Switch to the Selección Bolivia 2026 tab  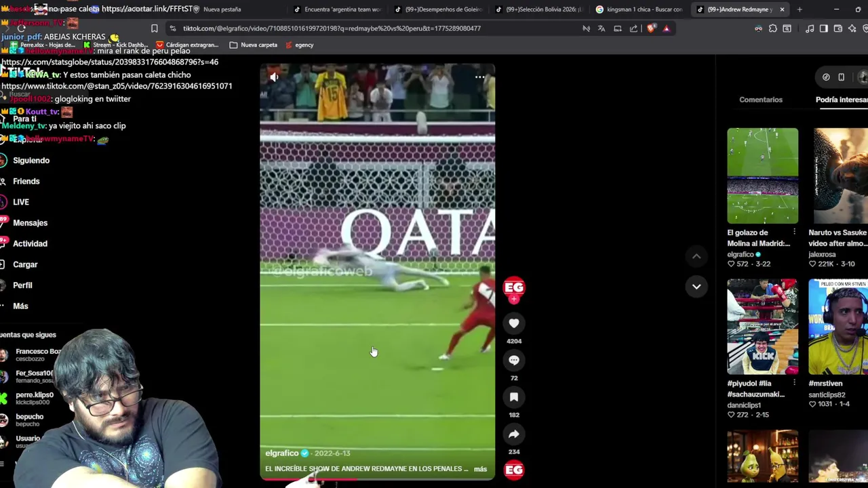coord(538,9)
